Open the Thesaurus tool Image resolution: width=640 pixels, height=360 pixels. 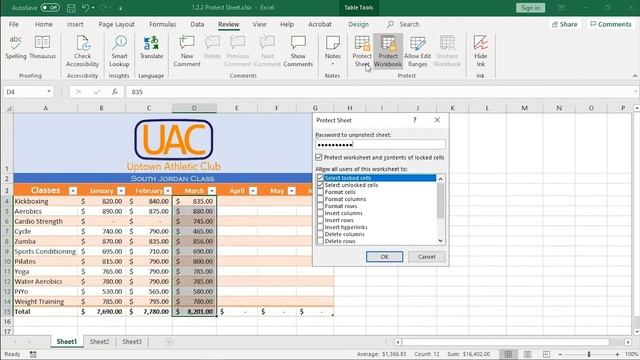pyautogui.click(x=42, y=48)
